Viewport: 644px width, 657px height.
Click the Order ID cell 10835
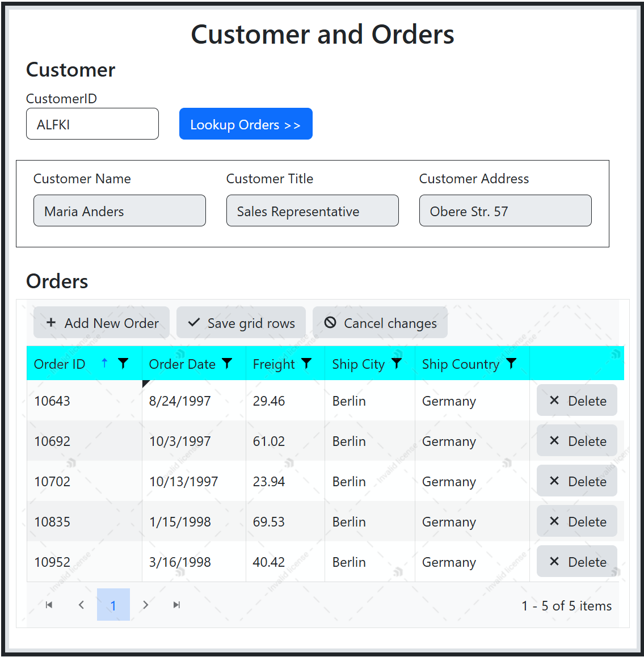pos(84,521)
